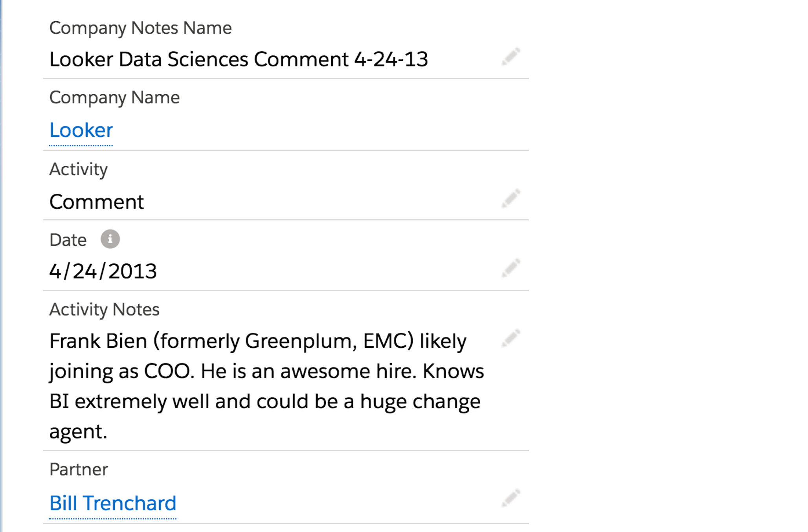Click the date value 4/24/2013
This screenshot has width=808, height=532.
coord(103,271)
